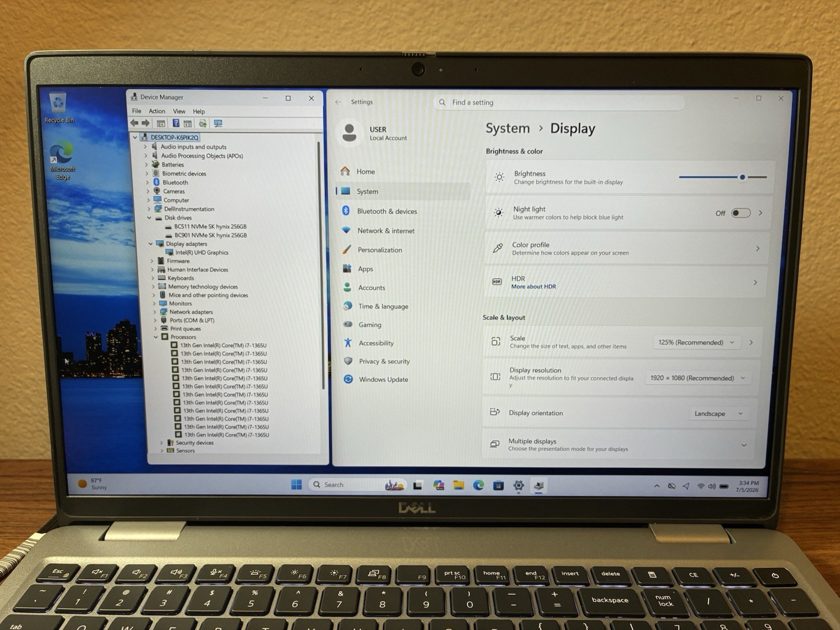Screen dimensions: 840x630
Task: Click the volume speaker icon in tray
Action: click(x=712, y=486)
